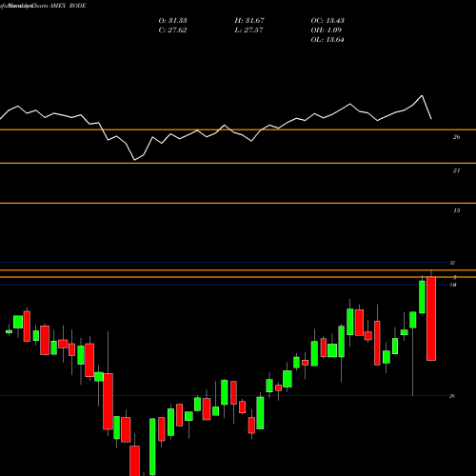Screen dimensions: 476x476
Task: Click the '21' indicator axis label
Action: click(x=456, y=170)
